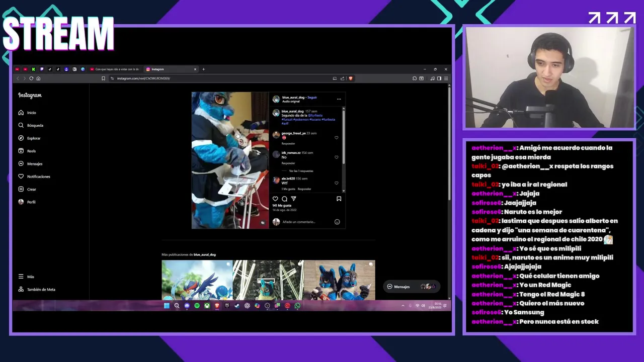Open the middle post thumbnail

tap(268, 280)
